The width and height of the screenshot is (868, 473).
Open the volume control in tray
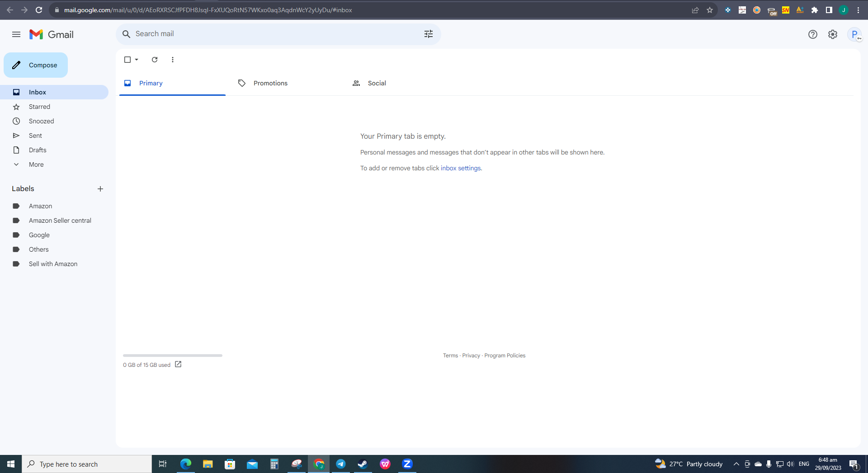click(790, 464)
